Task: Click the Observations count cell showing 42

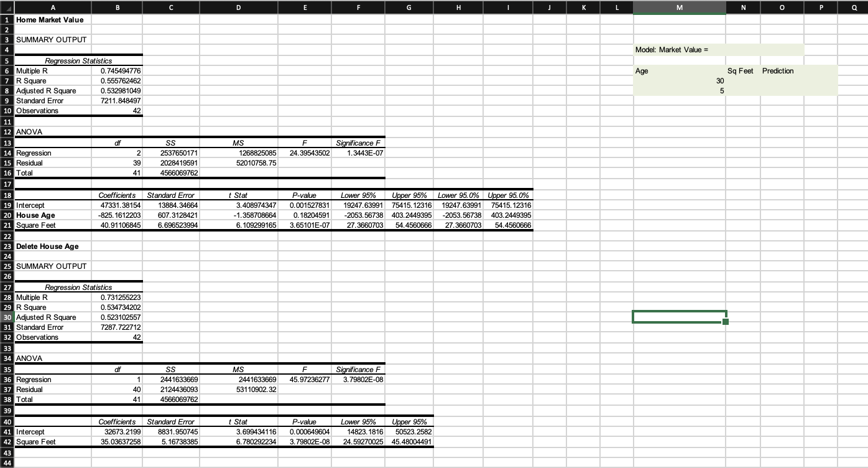Action: pos(117,111)
